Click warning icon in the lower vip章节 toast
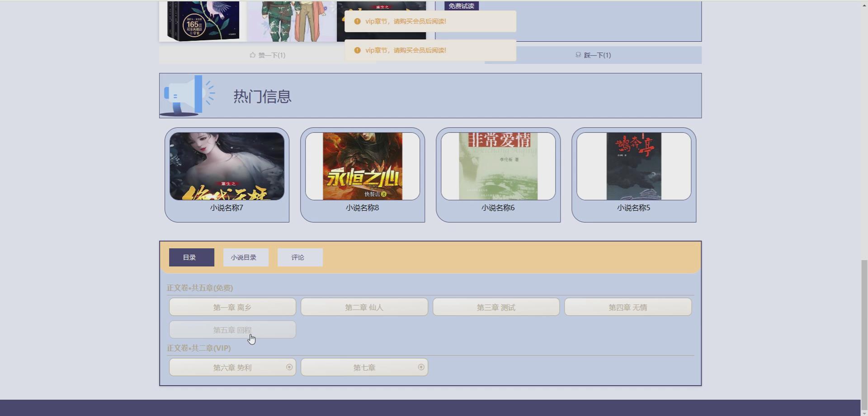The image size is (868, 416). 357,50
